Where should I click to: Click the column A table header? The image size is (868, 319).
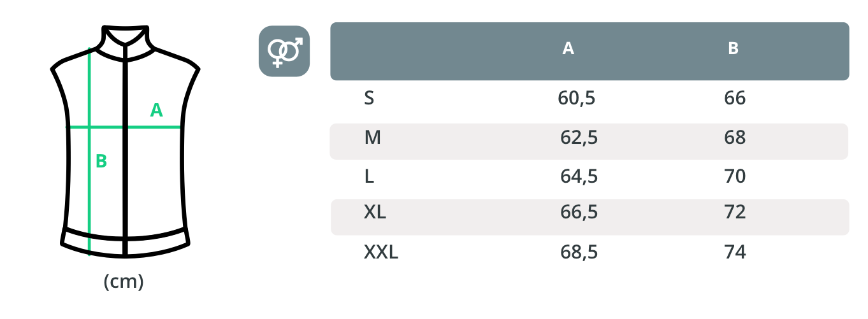pyautogui.click(x=568, y=49)
